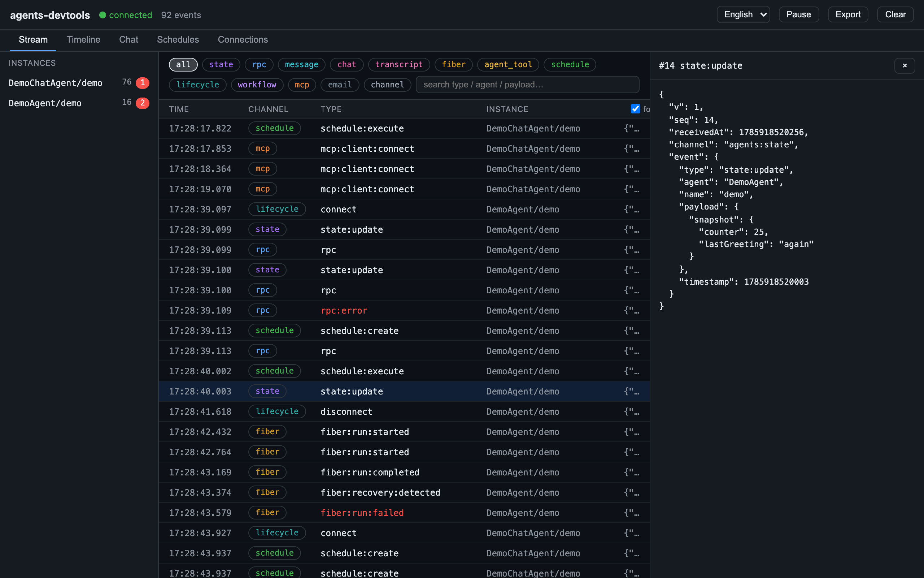The width and height of the screenshot is (924, 578).
Task: Filter events by state chip
Action: (x=221, y=65)
